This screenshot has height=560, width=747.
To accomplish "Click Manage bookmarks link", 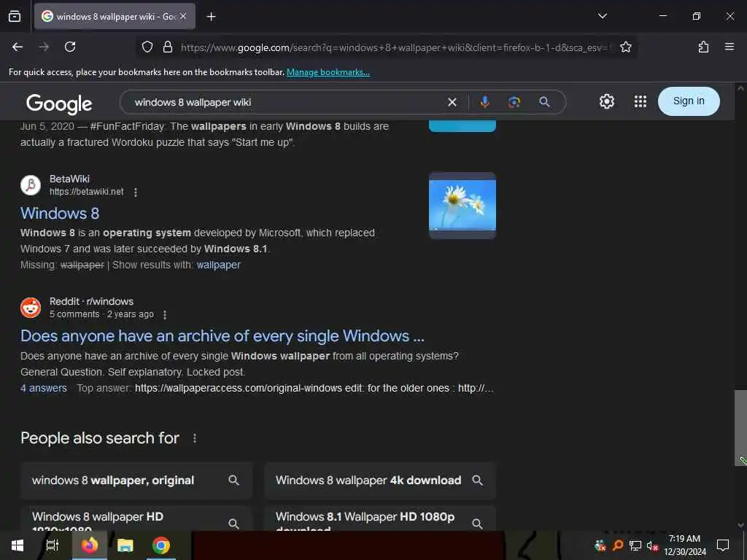I will [x=328, y=72].
